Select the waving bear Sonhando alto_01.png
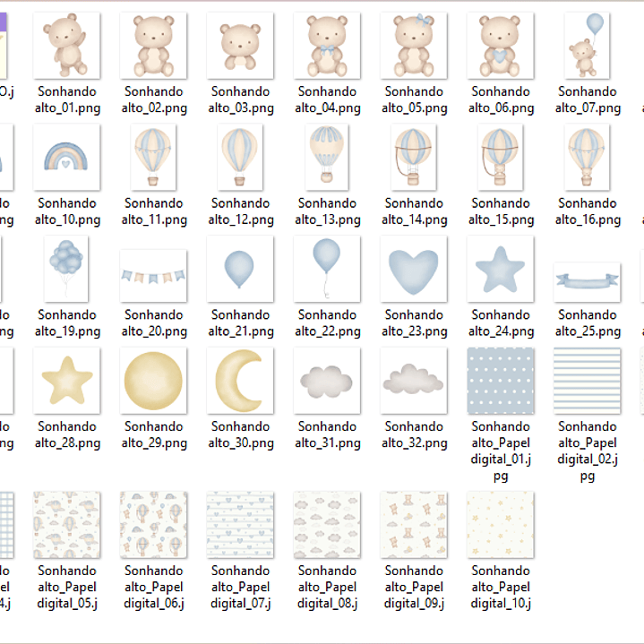The image size is (644, 644). tap(67, 46)
